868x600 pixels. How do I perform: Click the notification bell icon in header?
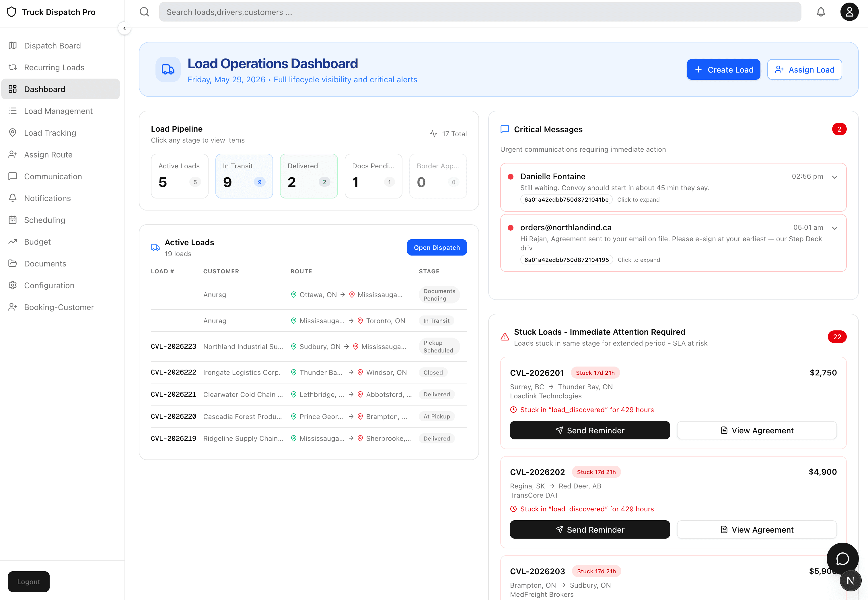click(821, 12)
